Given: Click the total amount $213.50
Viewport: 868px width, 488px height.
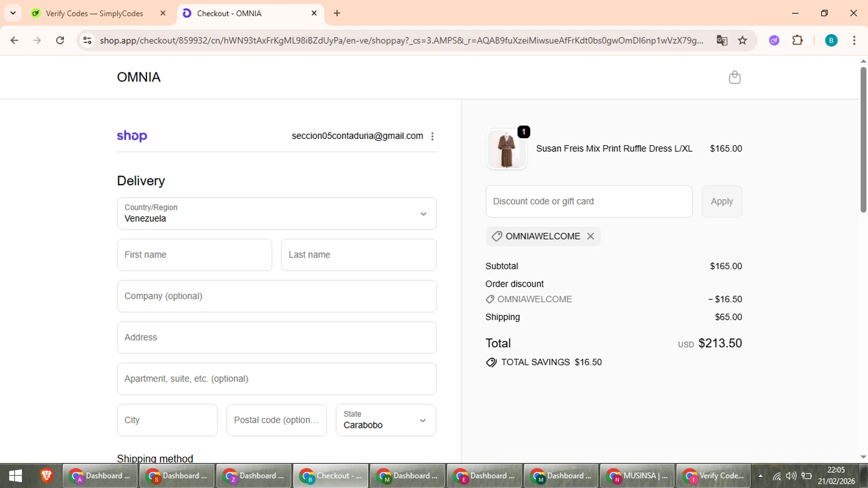Looking at the screenshot, I should [720, 343].
